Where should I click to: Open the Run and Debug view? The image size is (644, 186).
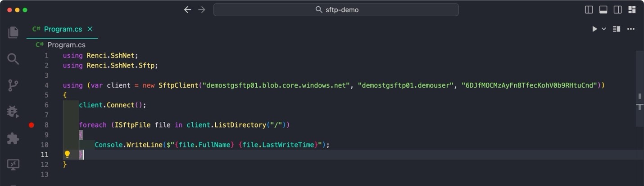pyautogui.click(x=13, y=112)
